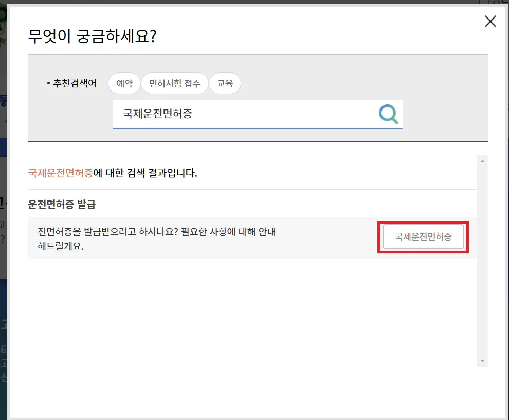Choose the 면허시험 접수 suggested keyword

pyautogui.click(x=175, y=83)
